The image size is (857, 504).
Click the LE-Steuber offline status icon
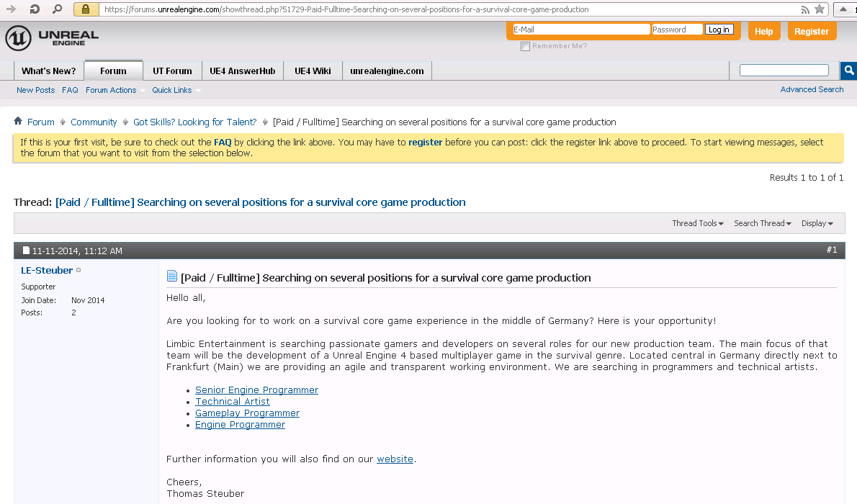click(78, 270)
